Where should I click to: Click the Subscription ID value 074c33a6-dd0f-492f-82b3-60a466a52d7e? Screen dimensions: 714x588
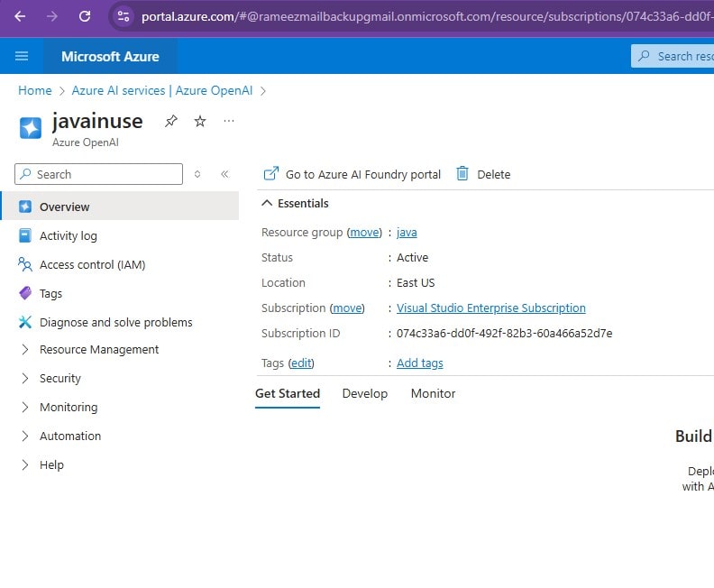[x=505, y=334]
